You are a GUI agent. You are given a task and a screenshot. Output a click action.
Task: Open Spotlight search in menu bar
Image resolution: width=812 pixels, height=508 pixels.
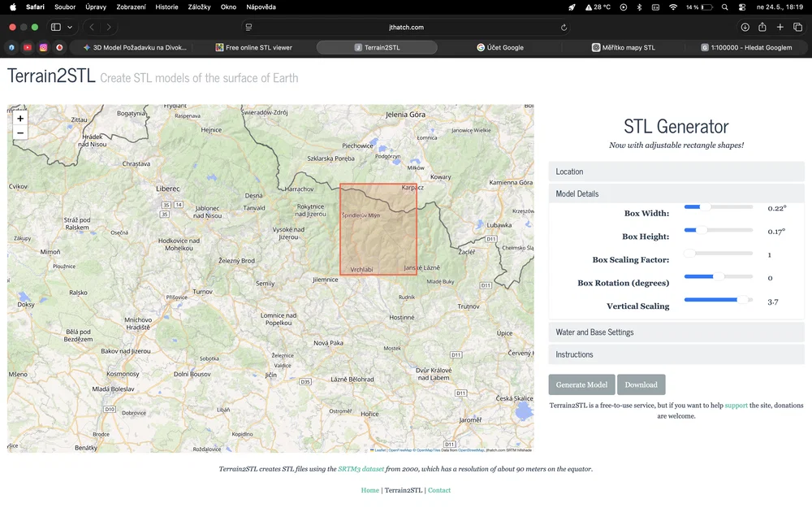[724, 7]
